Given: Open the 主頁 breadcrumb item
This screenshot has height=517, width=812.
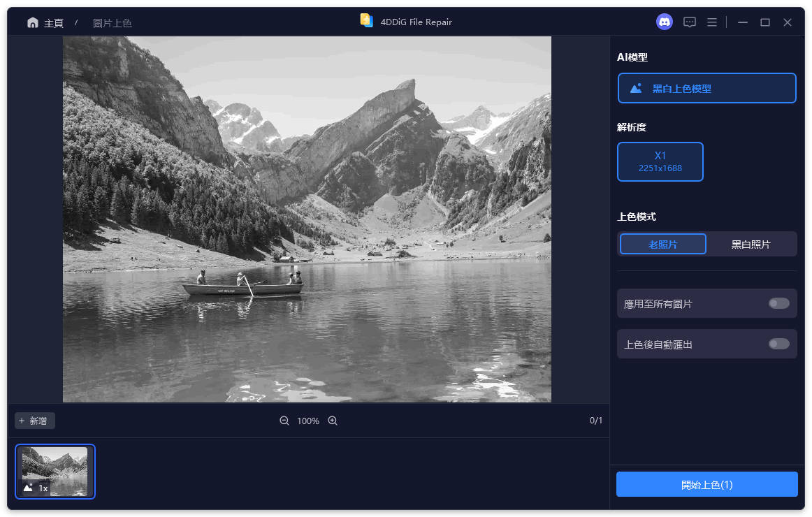Looking at the screenshot, I should coord(53,22).
